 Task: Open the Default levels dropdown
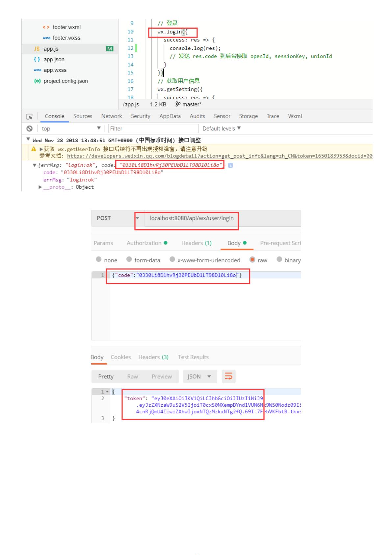[x=222, y=128]
